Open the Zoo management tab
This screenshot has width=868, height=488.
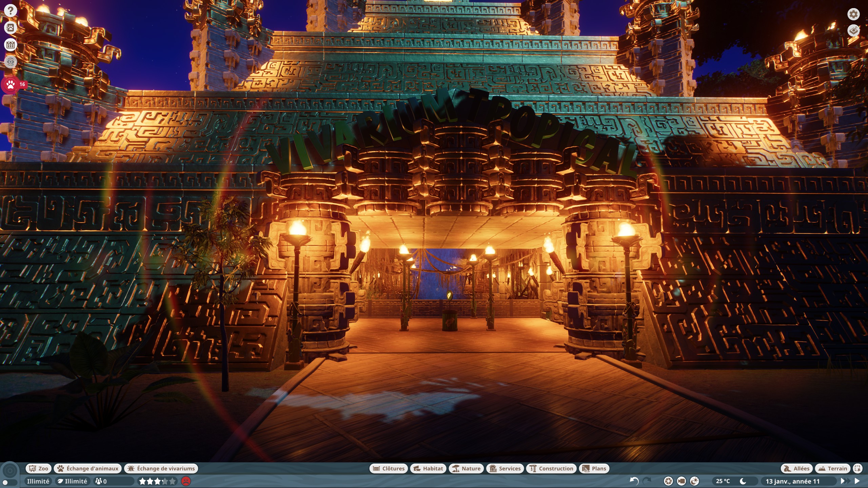[x=39, y=468]
